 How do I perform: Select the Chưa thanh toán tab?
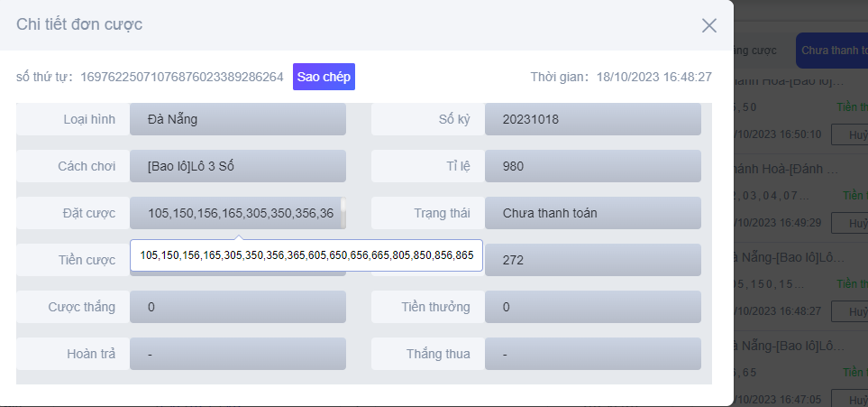pyautogui.click(x=831, y=50)
